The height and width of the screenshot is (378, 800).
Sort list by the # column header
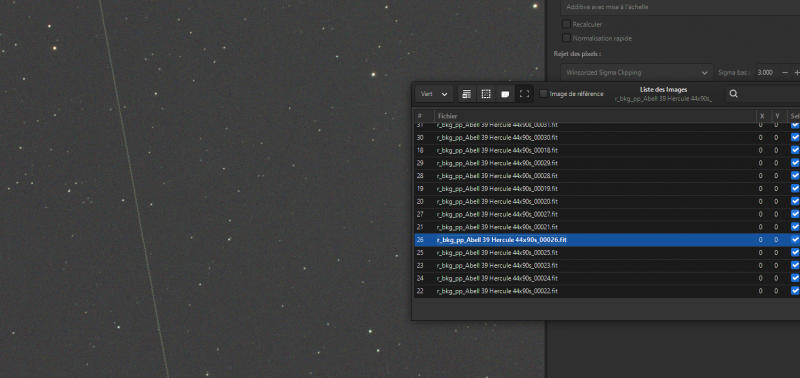point(424,116)
